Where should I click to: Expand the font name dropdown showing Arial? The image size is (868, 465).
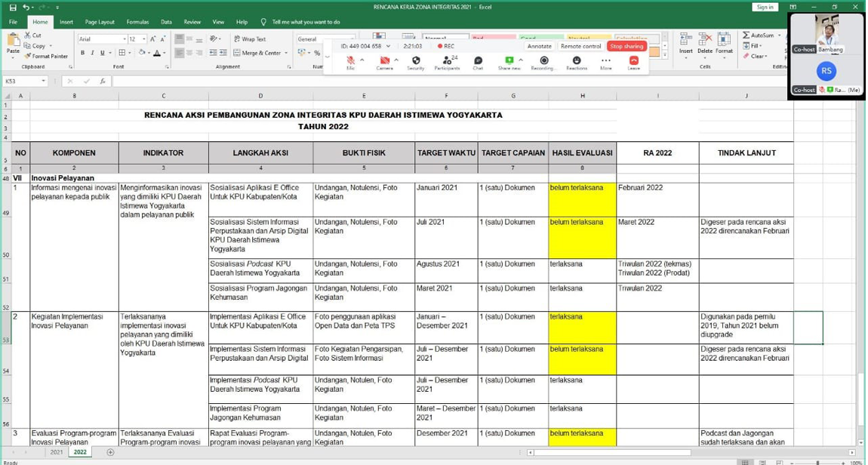[125, 38]
